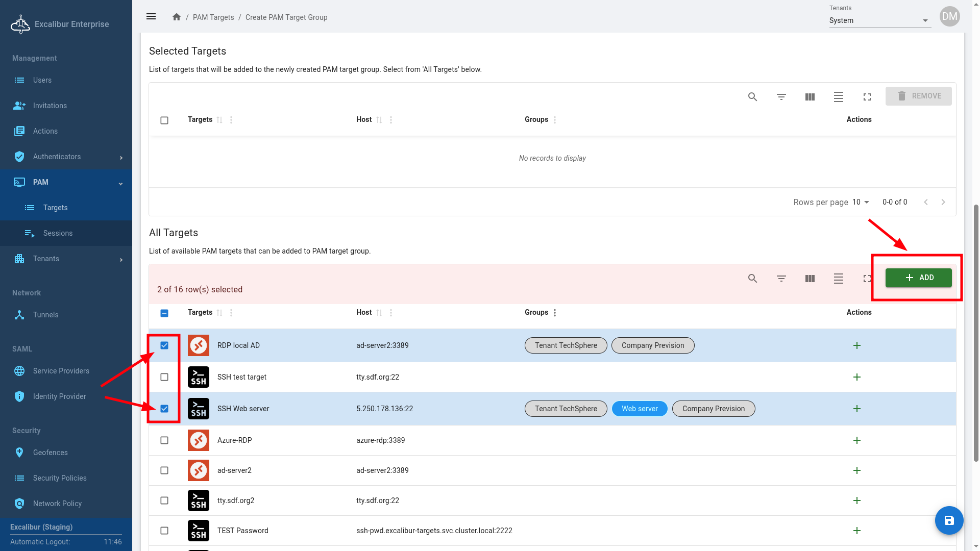Image resolution: width=980 pixels, height=551 pixels.
Task: Click PAM Targets breadcrumb link
Action: pos(213,17)
